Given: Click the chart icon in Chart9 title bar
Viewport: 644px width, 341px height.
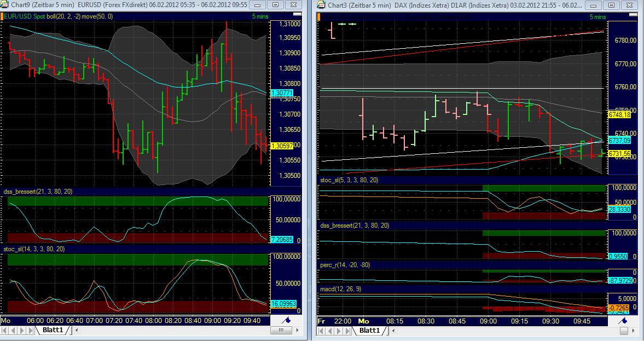Looking at the screenshot, I should [x=5, y=5].
